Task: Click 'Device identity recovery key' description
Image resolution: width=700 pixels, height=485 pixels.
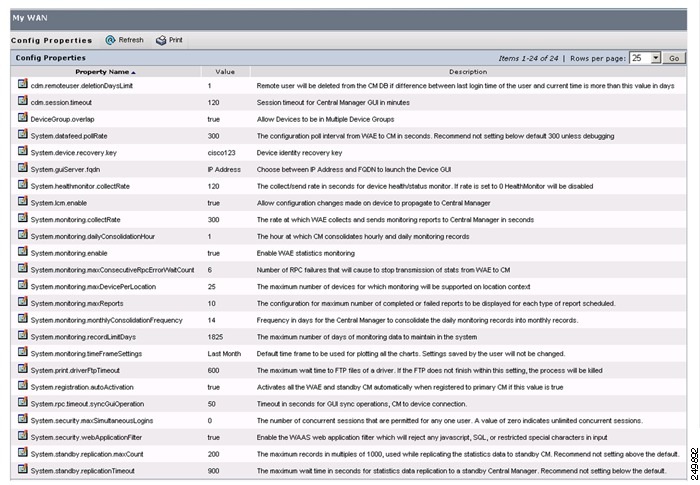Action: 300,153
